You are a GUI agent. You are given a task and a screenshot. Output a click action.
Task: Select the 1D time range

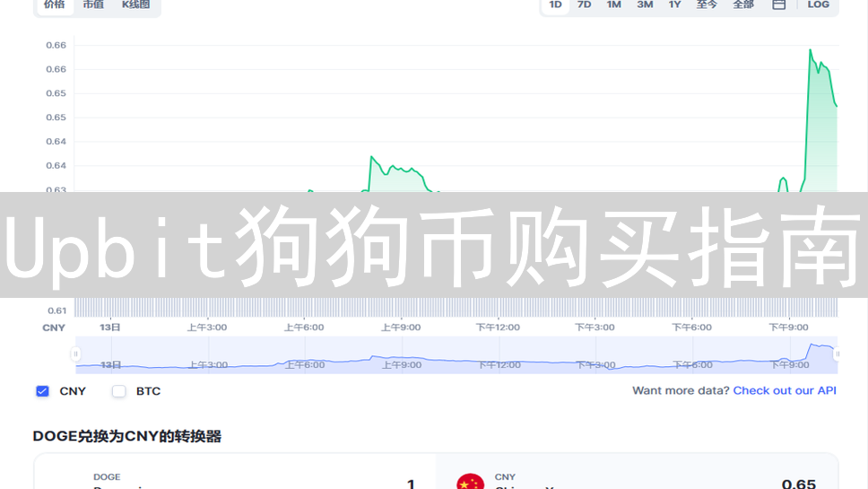555,5
